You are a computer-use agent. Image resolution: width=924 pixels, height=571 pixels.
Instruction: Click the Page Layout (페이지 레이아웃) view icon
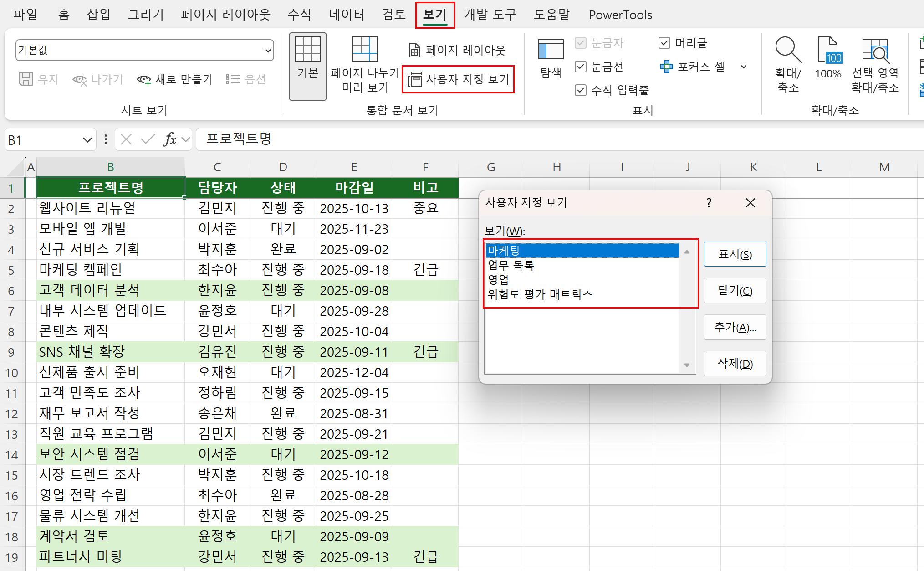pos(458,50)
